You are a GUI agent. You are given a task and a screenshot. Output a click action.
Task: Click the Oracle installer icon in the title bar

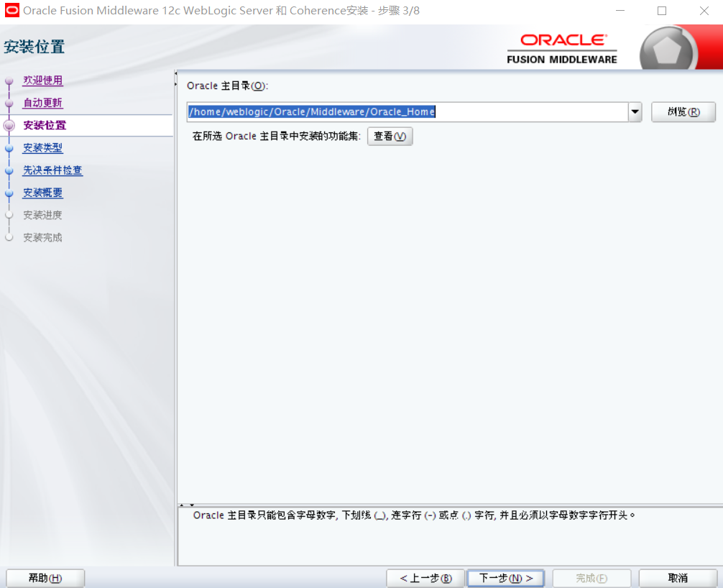(12, 11)
